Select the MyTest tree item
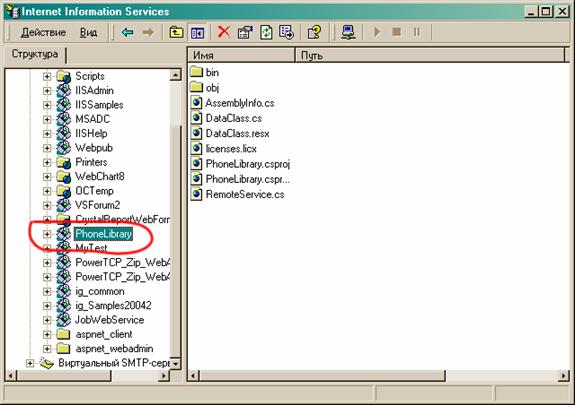 [91, 248]
